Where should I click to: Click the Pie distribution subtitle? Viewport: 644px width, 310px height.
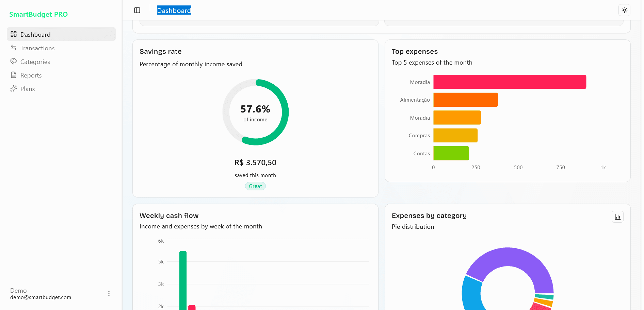(x=413, y=227)
